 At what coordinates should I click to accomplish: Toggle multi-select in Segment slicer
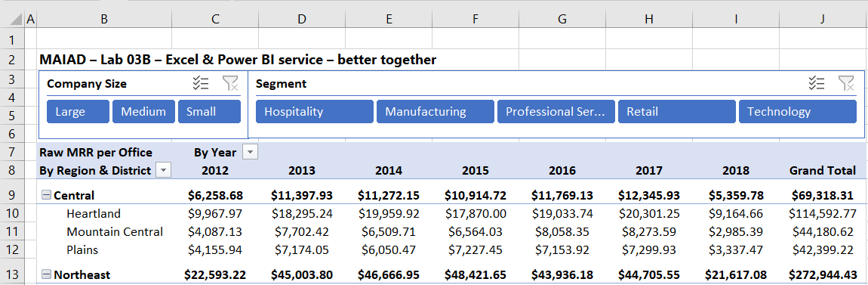click(x=817, y=84)
